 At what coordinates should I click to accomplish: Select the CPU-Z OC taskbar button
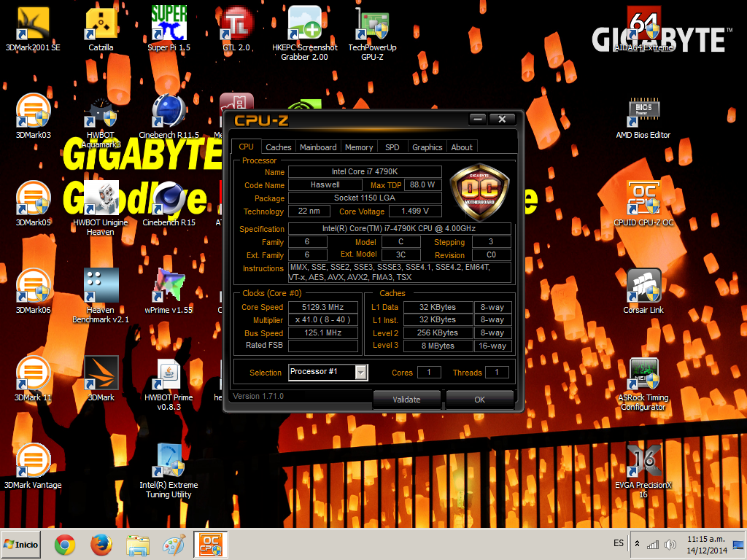(x=211, y=545)
